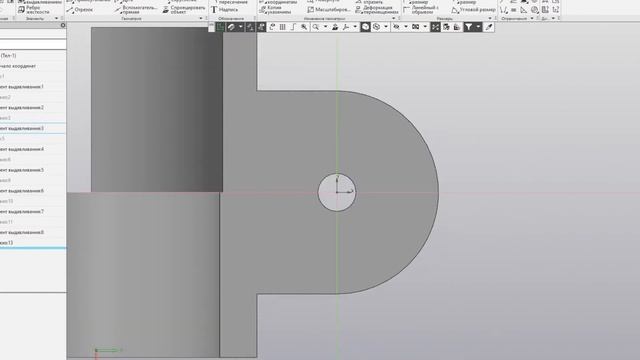640x360 pixels.
Task: Click the parallel lines icon in quick toolbar
Action: point(282,27)
